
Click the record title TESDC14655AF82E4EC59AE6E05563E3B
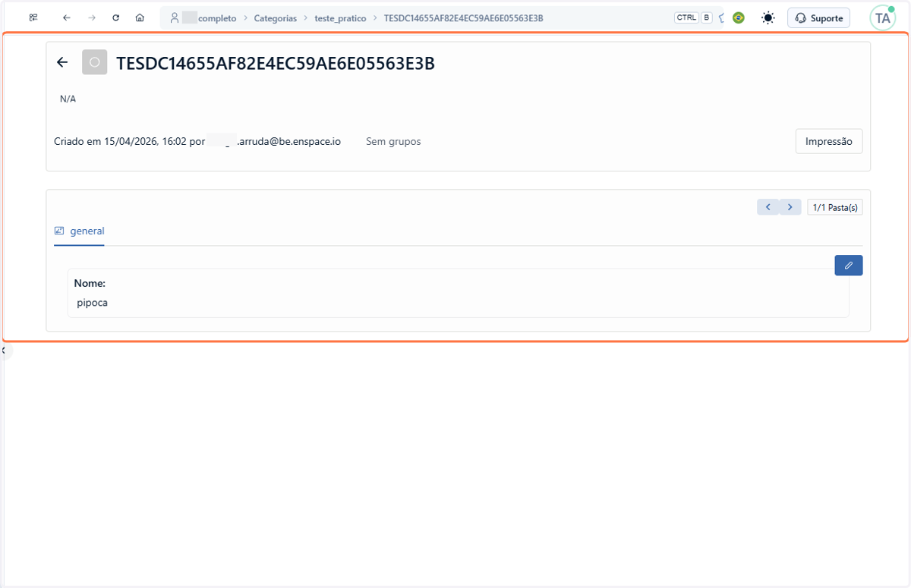[x=276, y=64]
